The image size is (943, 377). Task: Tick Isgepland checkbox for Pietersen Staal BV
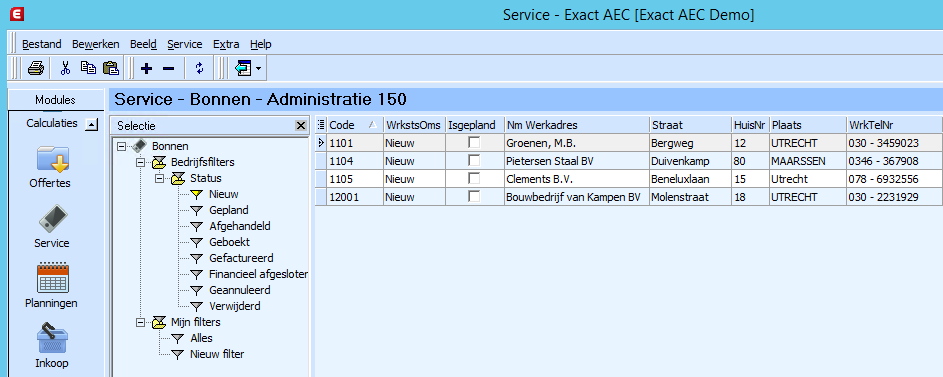tap(475, 161)
